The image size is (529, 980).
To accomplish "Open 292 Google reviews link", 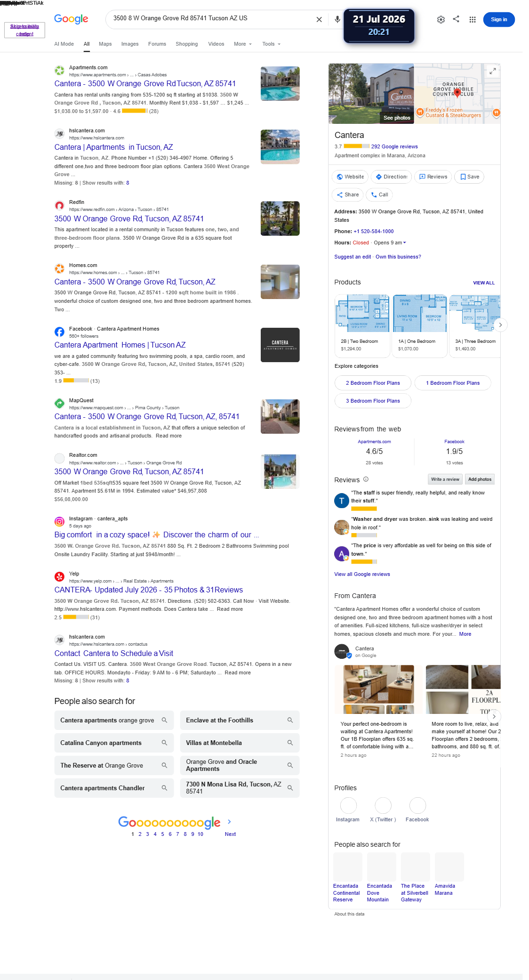I will pos(394,146).
